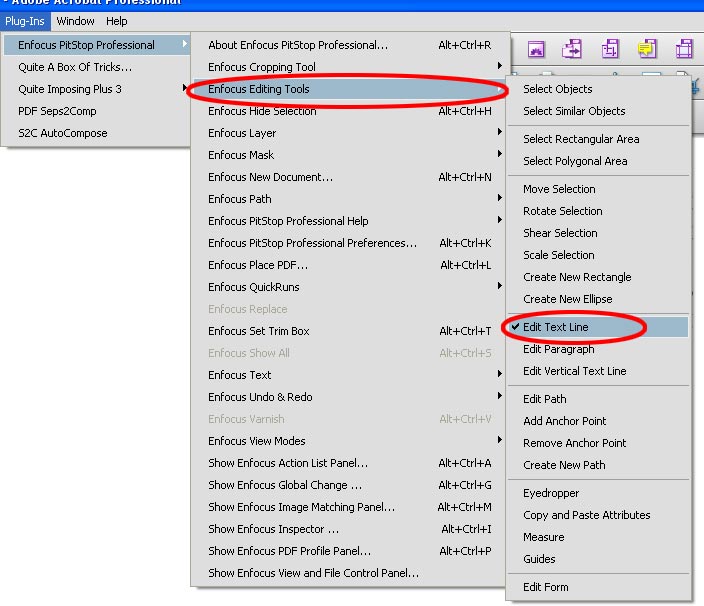Choose the Guides tool

tap(598, 559)
